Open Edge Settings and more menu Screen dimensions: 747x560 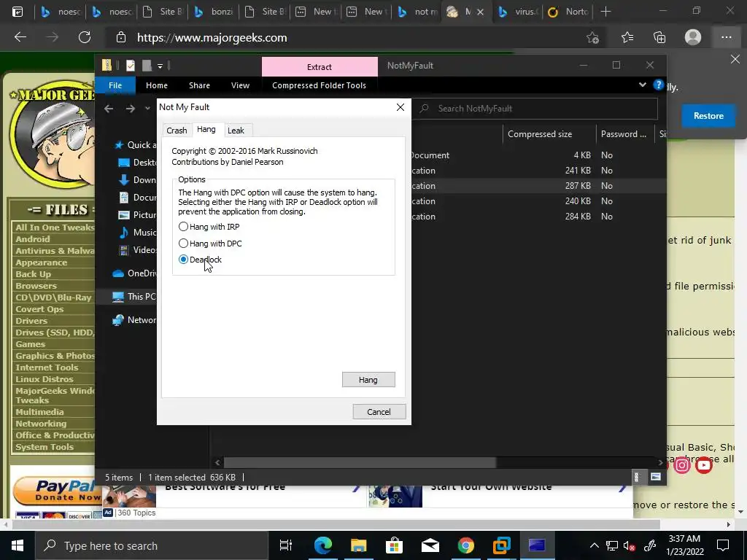(x=726, y=37)
